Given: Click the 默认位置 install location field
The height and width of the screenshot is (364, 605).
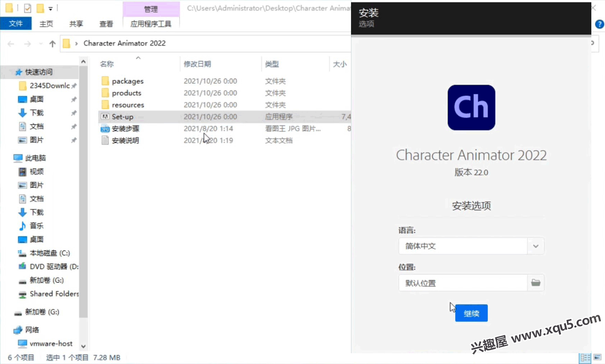Looking at the screenshot, I should point(463,283).
